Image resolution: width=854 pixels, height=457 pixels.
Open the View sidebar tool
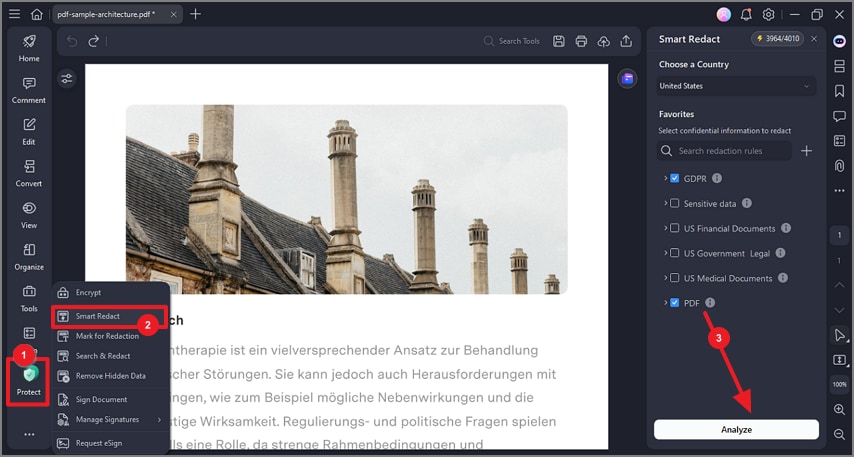[x=29, y=215]
